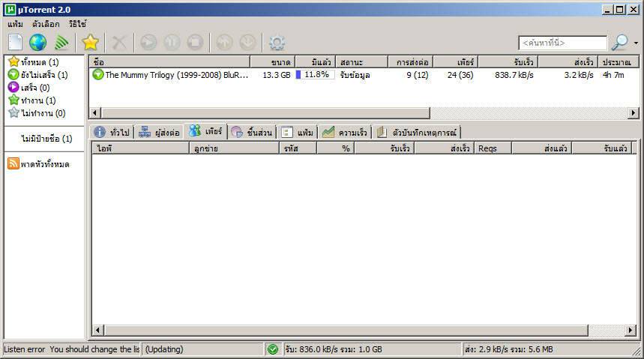Switch to the ตัวบันทึกเหตุการณ์ tab
The height and width of the screenshot is (359, 644).
pos(417,132)
